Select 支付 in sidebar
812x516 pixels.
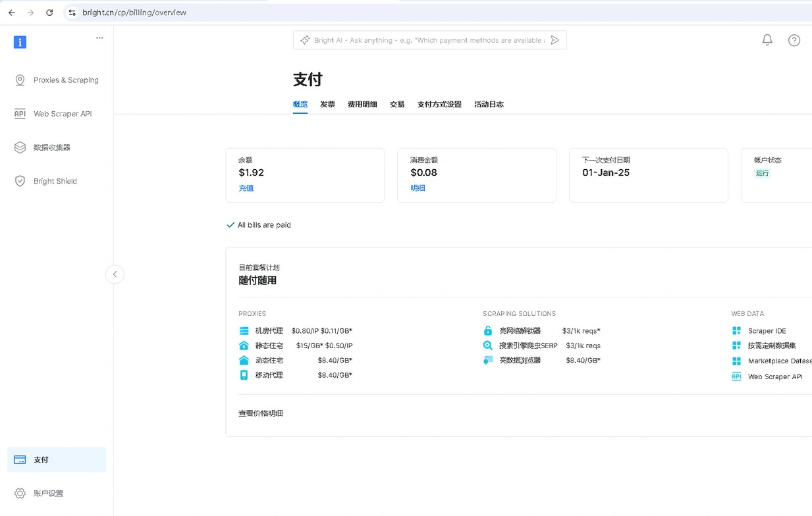(57, 459)
